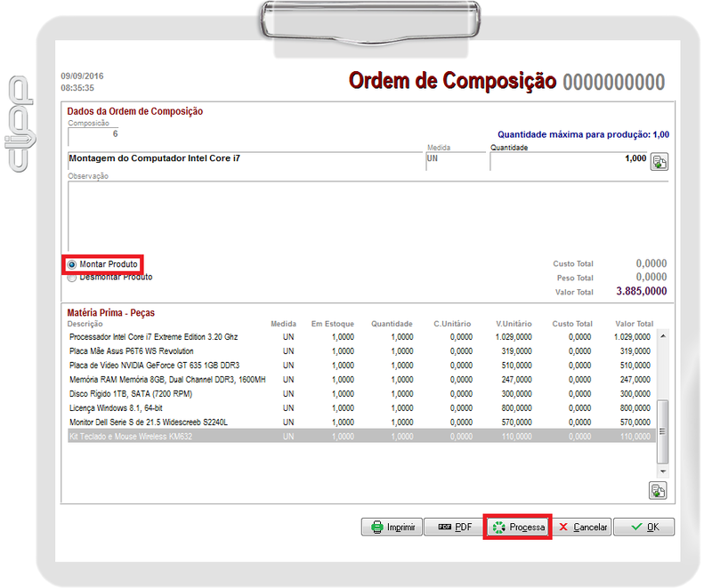Click the icon button below the parts list
712x588 pixels.
click(x=659, y=490)
